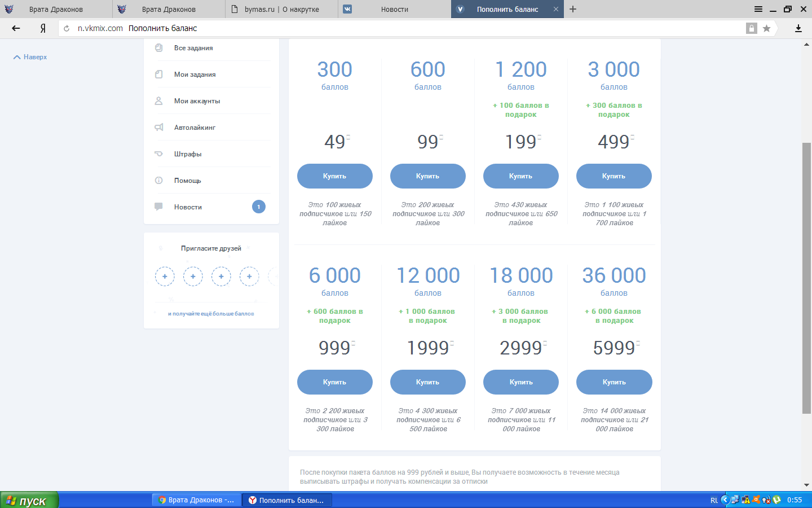Open the Windows Пуск start button
The height and width of the screenshot is (508, 812).
(29, 500)
